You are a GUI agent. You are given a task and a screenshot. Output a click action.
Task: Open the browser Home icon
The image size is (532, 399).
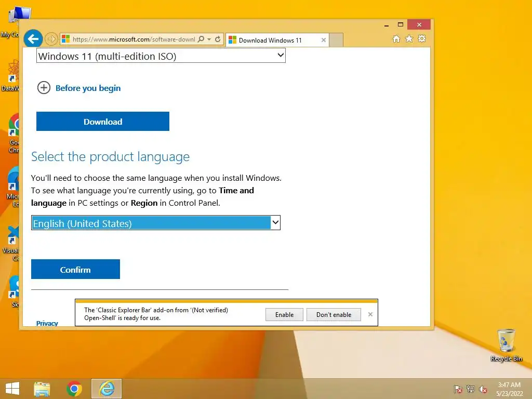point(396,38)
